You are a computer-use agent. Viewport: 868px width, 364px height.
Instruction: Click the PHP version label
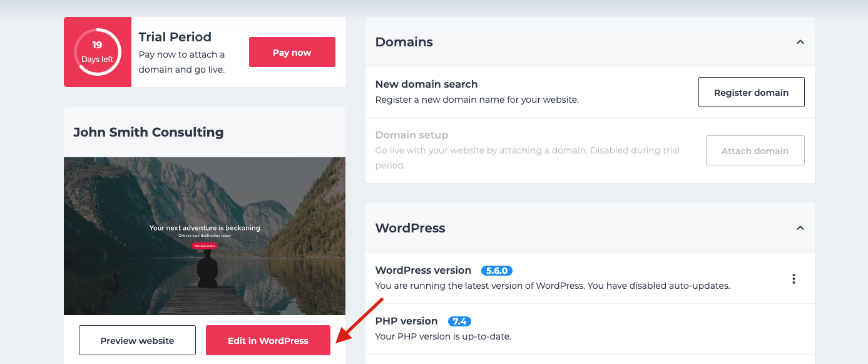click(x=406, y=321)
